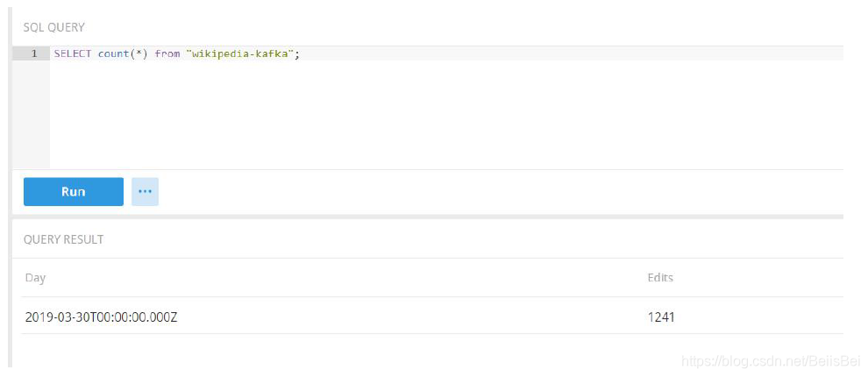Click the SQL QUERY panel heading
The width and height of the screenshot is (868, 377).
(53, 28)
